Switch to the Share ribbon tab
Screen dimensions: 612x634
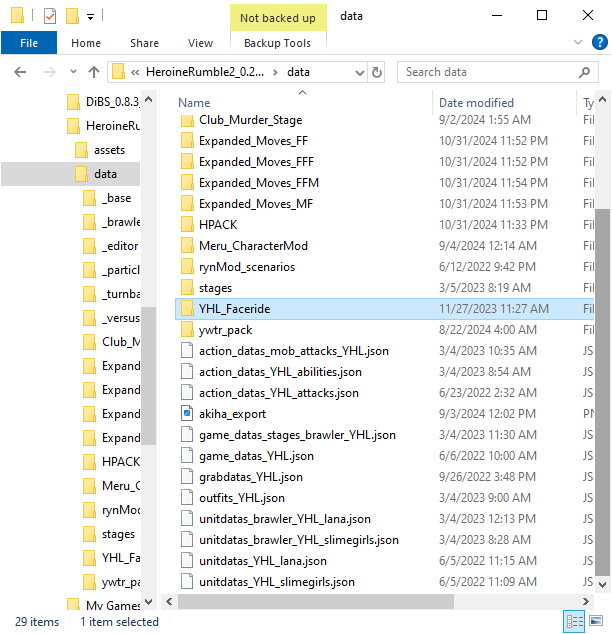(144, 43)
